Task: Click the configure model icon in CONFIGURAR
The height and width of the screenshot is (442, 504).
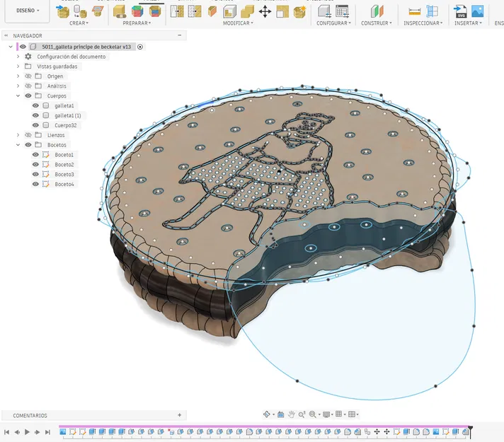Action: (x=324, y=11)
